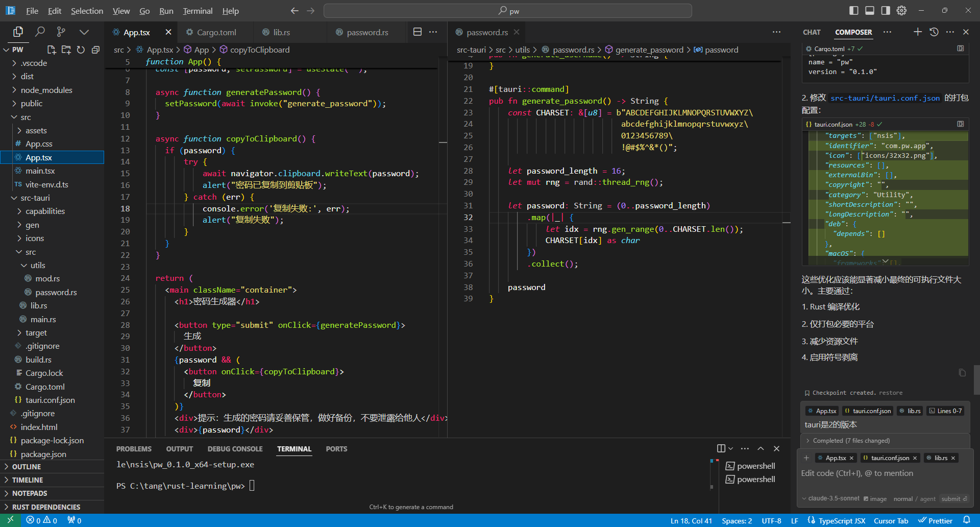Remove tauri.conf.json chip from composer input
Viewport: 980px width, 527px height.
[915, 458]
